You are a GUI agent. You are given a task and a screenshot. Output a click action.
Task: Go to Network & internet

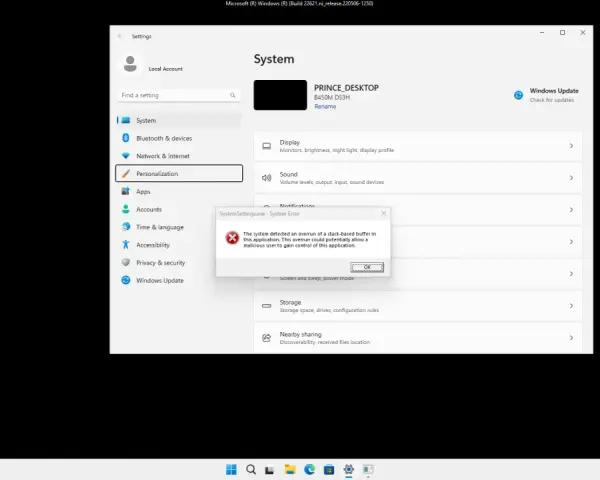179,156
